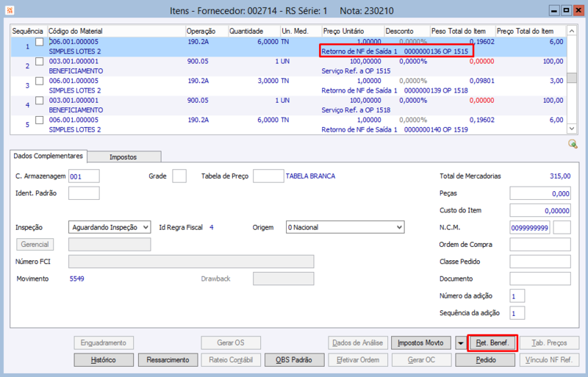Click the TABELA BRANCA label
Screen dimensions: 588x377
click(x=310, y=176)
